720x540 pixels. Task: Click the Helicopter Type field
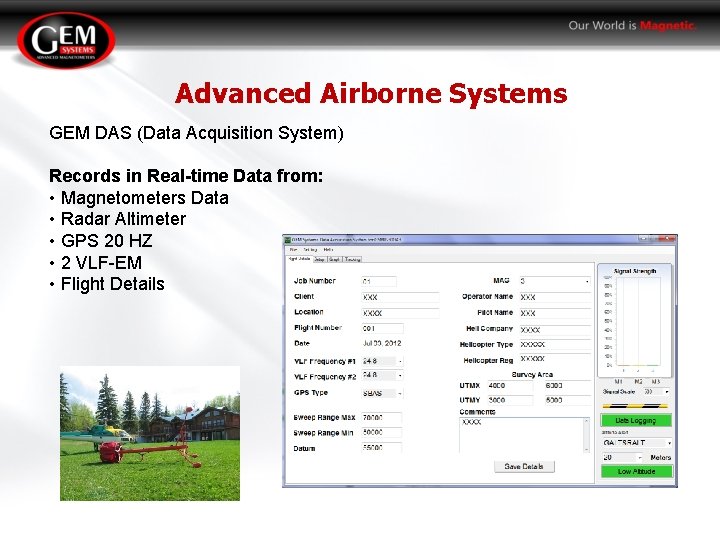tap(555, 344)
